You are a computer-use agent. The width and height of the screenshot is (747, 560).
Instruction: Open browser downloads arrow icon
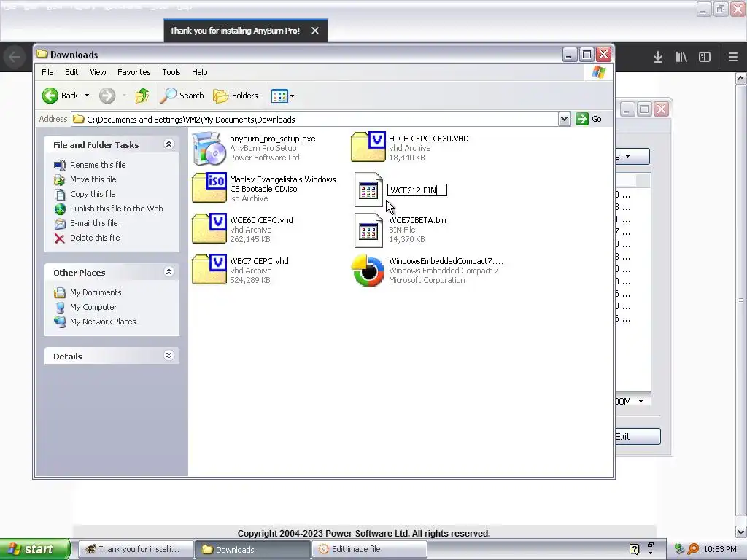coord(658,57)
